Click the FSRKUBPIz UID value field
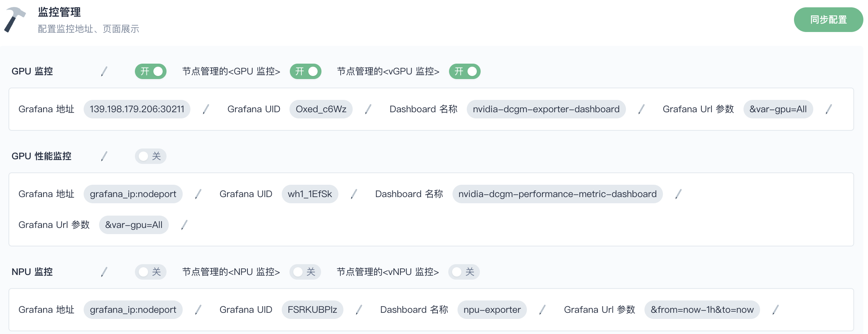Viewport: 868px width, 334px height. point(312,310)
